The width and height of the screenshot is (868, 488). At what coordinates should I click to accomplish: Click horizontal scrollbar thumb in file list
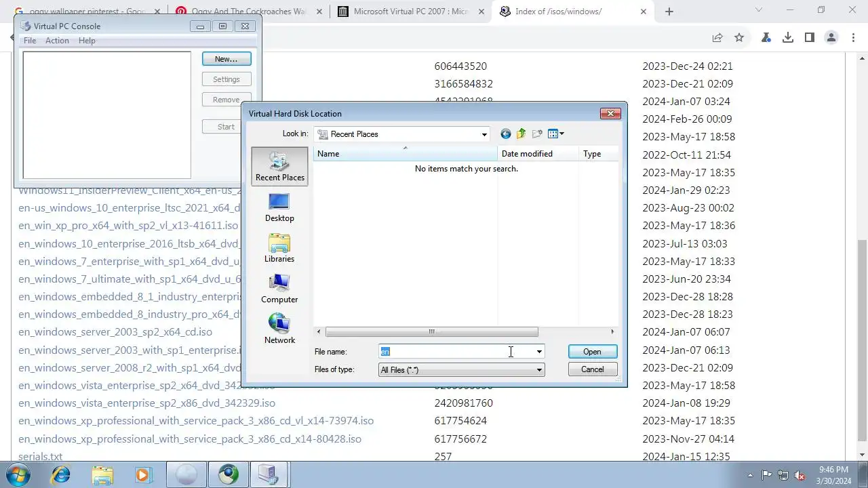click(431, 332)
